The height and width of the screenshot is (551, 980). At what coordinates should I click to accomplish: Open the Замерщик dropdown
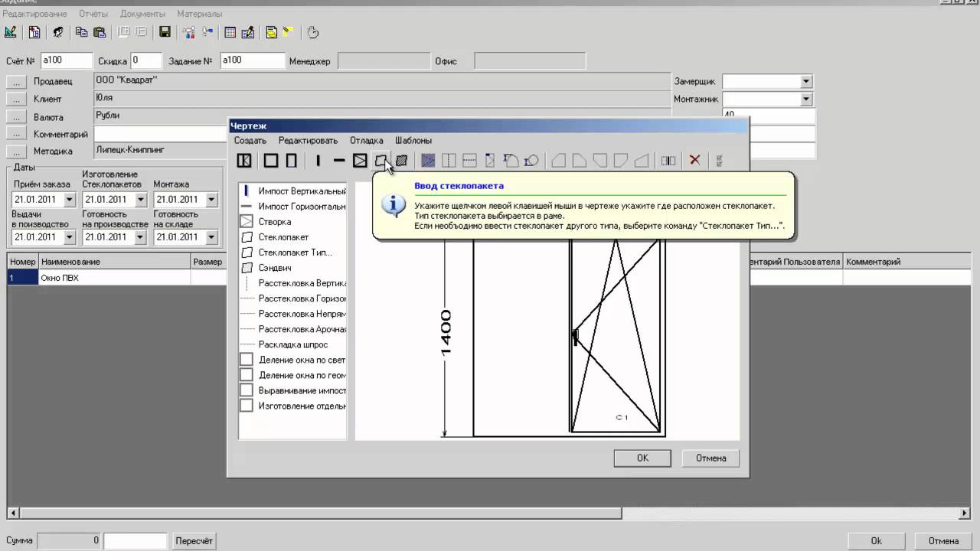806,81
